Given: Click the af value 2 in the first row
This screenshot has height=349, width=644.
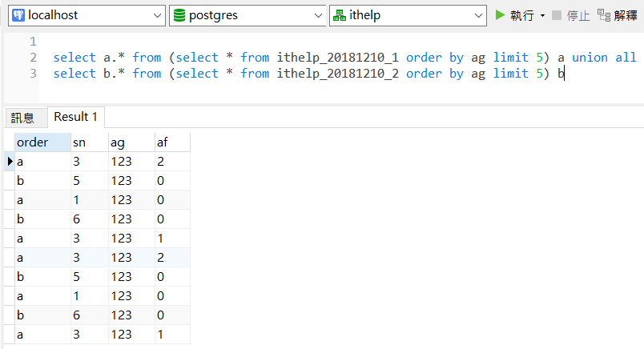Looking at the screenshot, I should (x=172, y=162).
